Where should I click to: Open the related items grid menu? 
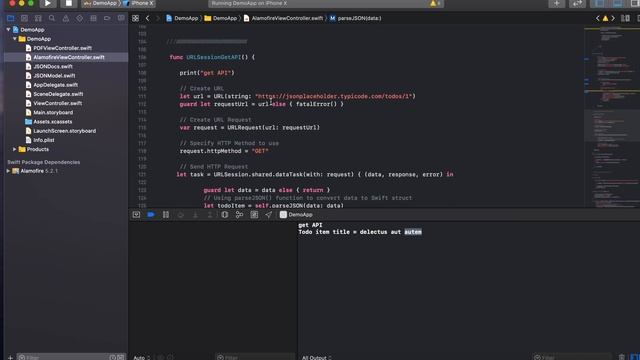click(136, 18)
